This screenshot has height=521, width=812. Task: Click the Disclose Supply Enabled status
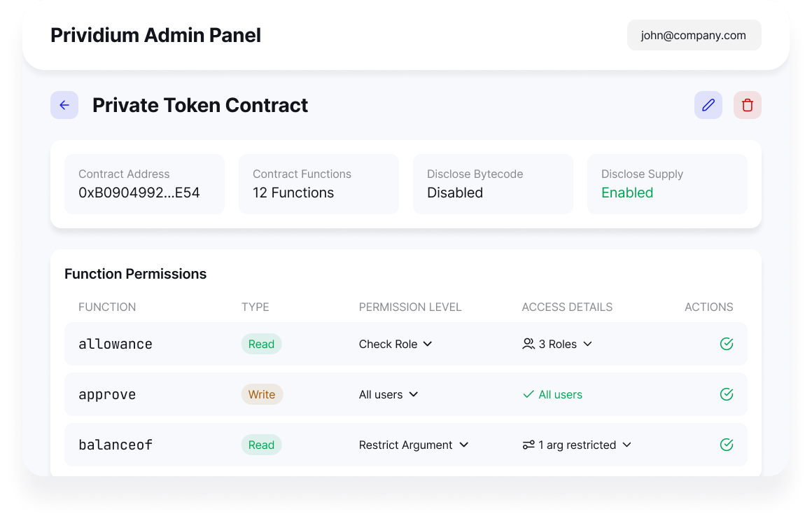(627, 193)
